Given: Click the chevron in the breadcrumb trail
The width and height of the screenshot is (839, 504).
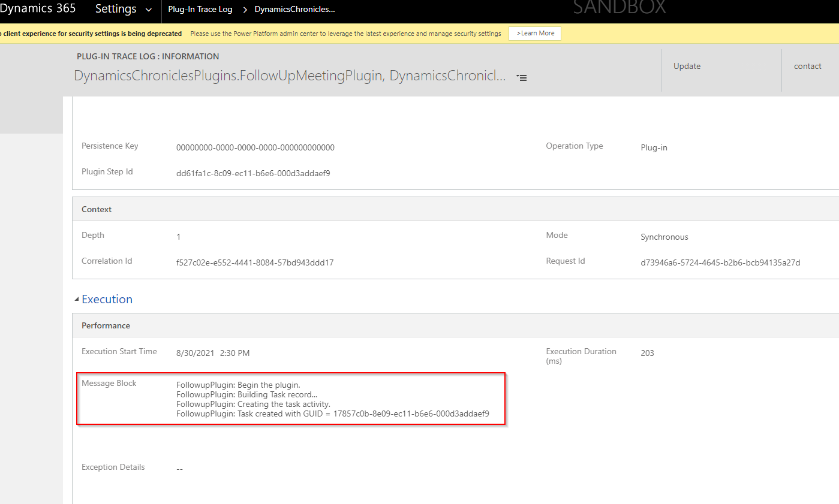Looking at the screenshot, I should click(x=244, y=9).
